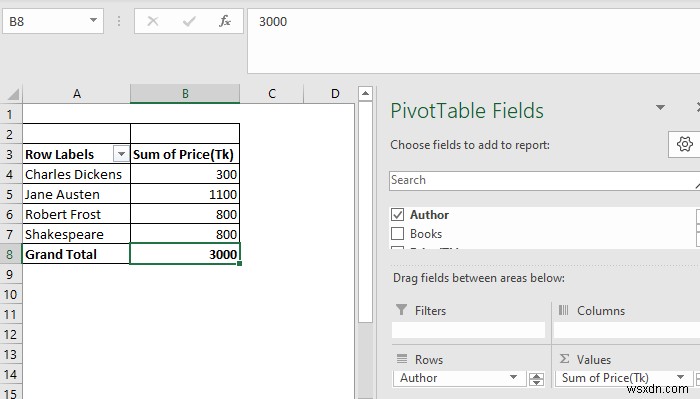Click the Columns area icon
The height and width of the screenshot is (399, 700).
(563, 310)
